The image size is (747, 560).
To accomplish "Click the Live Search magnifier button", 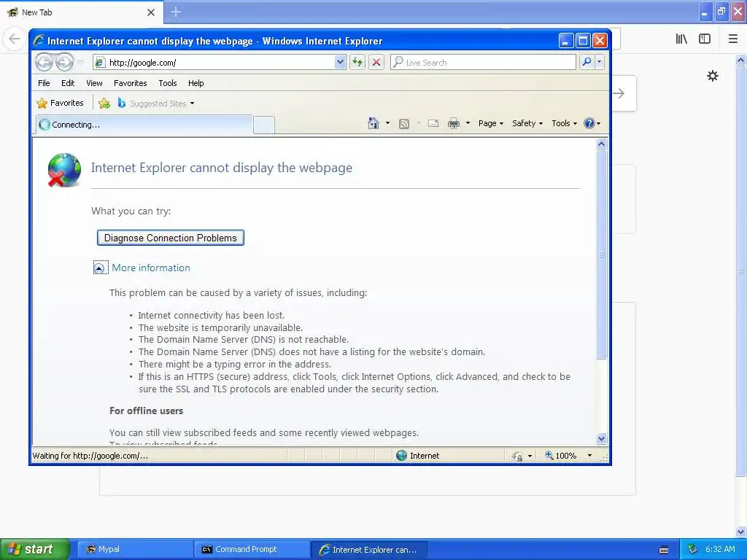I will click(x=587, y=62).
